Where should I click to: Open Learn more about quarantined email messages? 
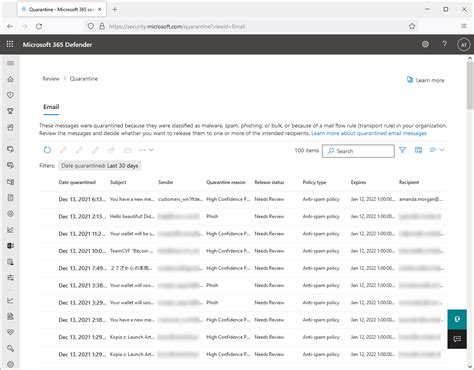[x=369, y=133]
